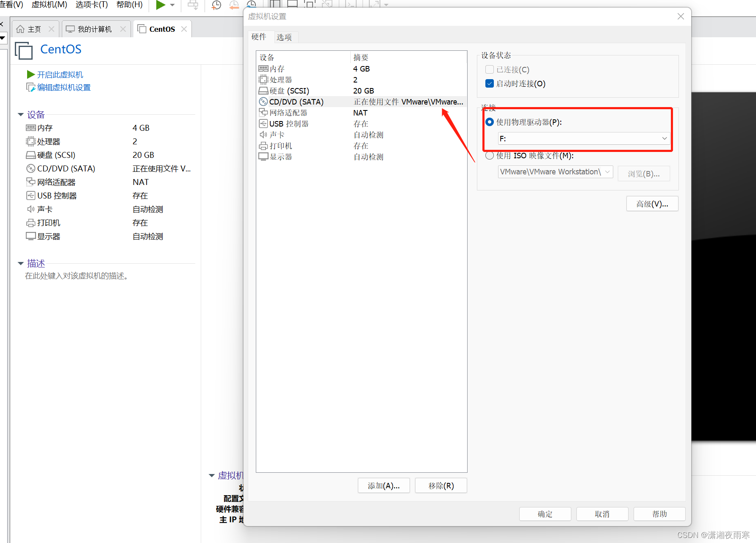Screen dimensions: 756x543
Task: Close the 虚拟机设置 dialog with the X
Action: (681, 16)
